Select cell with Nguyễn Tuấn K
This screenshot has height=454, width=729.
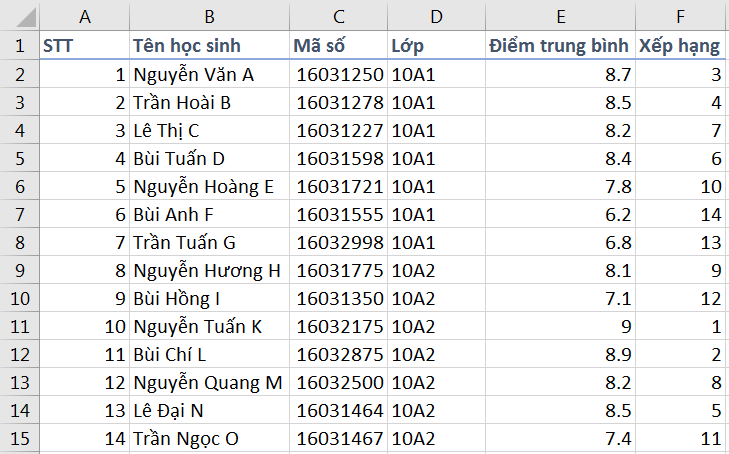[209, 326]
